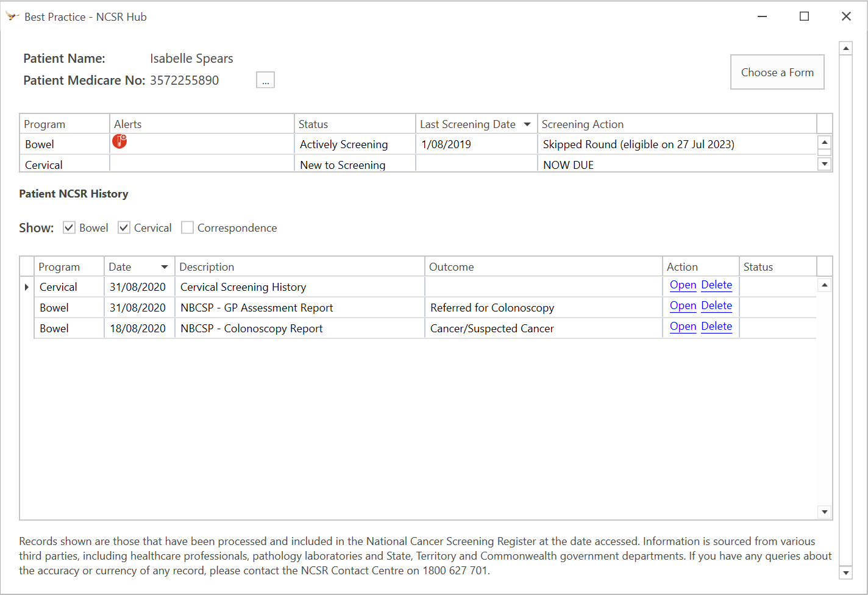Minimize the NCSR Hub window
This screenshot has width=868, height=595.
[x=762, y=16]
